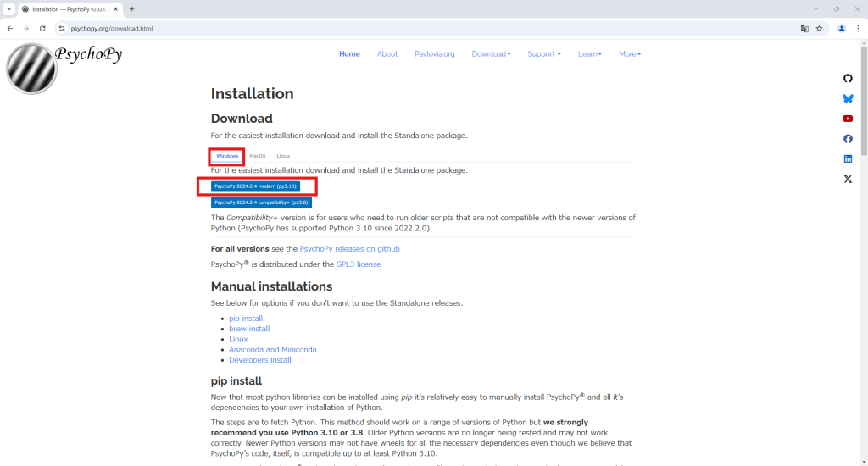Click the translate page icon

point(804,28)
